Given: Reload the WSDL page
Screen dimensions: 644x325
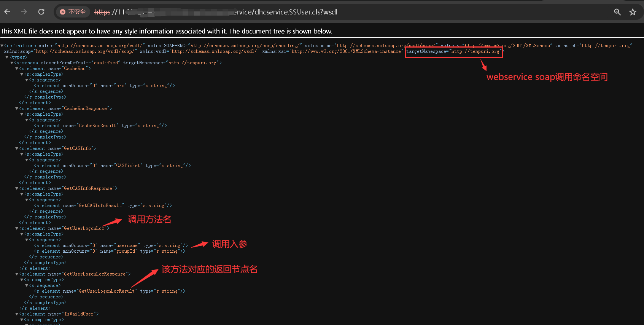Looking at the screenshot, I should (41, 12).
